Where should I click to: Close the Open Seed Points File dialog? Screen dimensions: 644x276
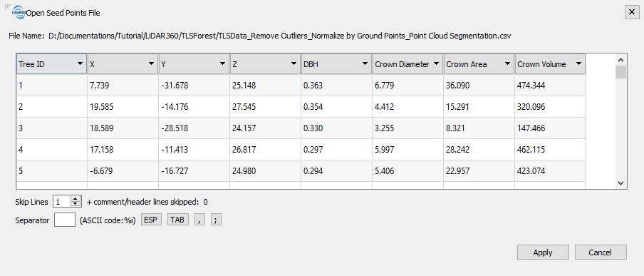(632, 12)
